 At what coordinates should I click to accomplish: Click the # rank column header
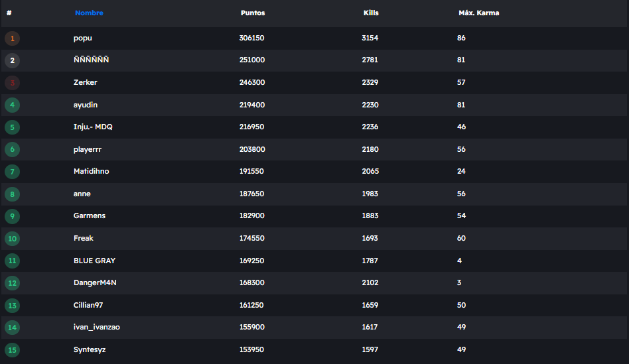coord(9,13)
